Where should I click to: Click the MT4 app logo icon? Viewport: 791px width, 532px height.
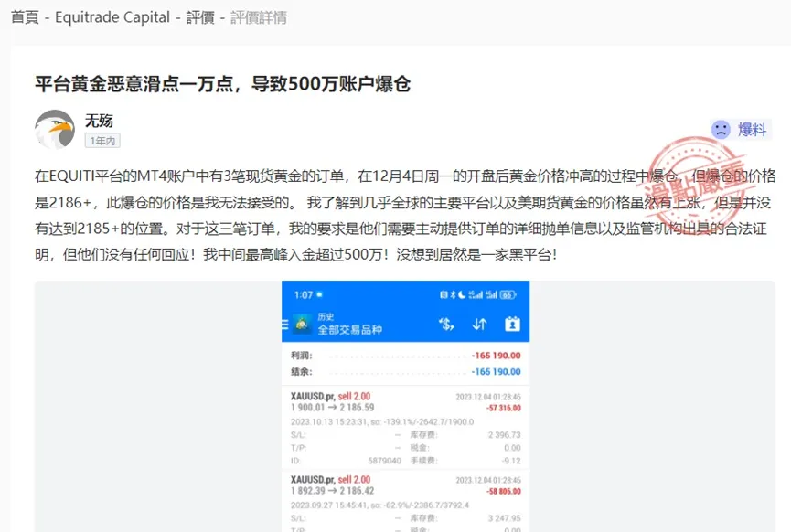(302, 324)
